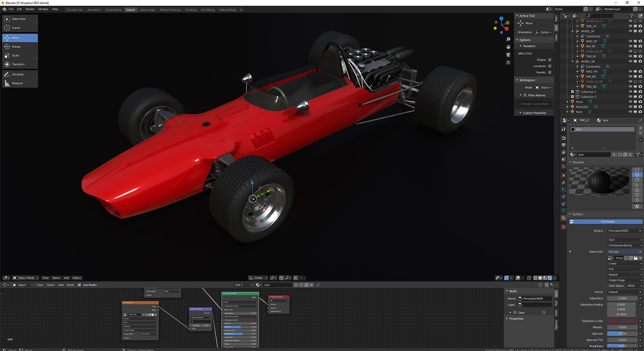
Task: Adjust the Metallic value slider
Action: point(622,327)
